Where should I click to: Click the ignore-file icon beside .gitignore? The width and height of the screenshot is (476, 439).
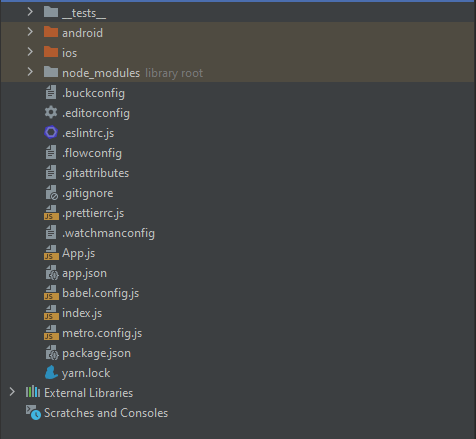pyautogui.click(x=52, y=193)
